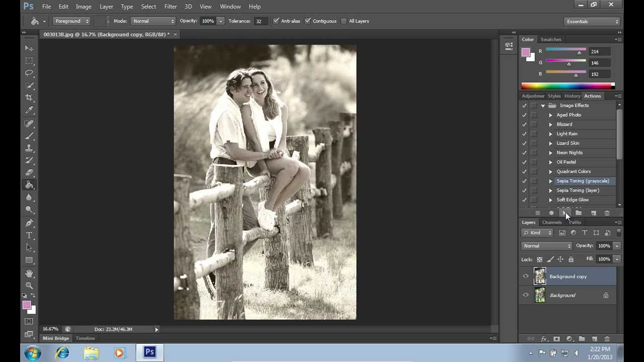Screen dimensions: 644x362
Task: Expand the Sepia Toning (layer) action
Action: point(550,191)
